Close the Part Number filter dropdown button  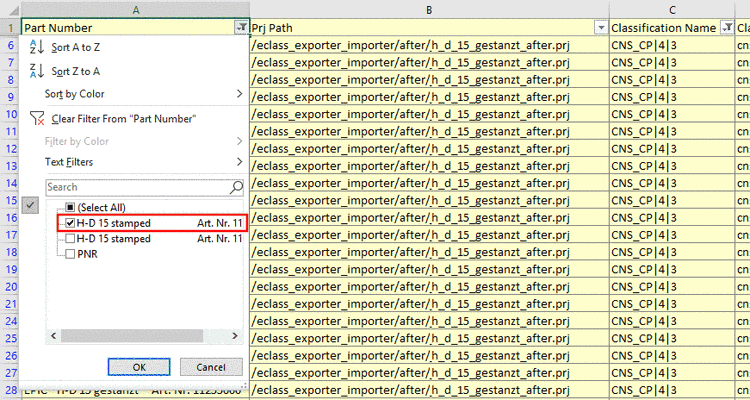241,28
